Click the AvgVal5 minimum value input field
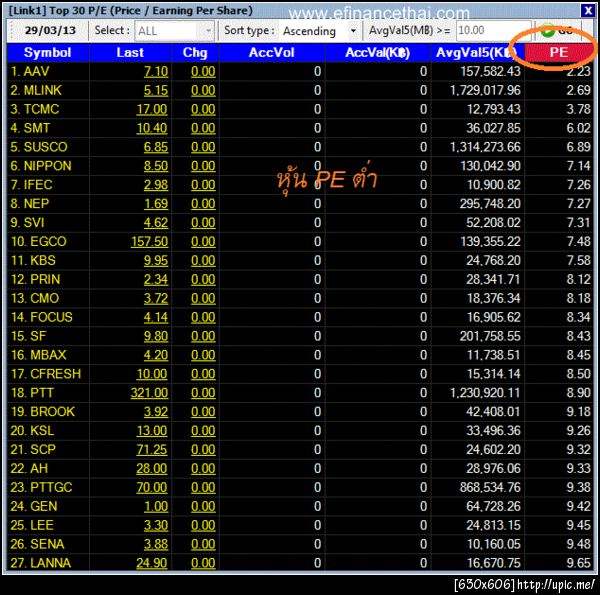600x595 pixels. pos(493,30)
